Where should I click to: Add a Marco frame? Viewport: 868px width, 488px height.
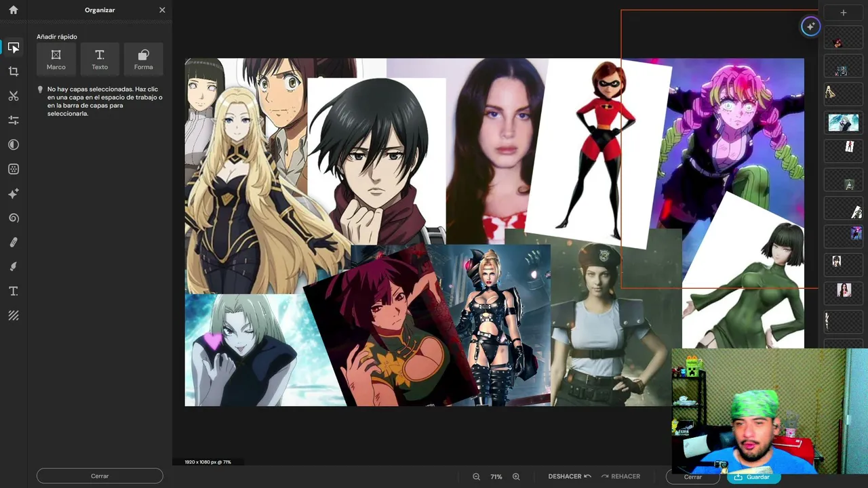[x=56, y=58]
